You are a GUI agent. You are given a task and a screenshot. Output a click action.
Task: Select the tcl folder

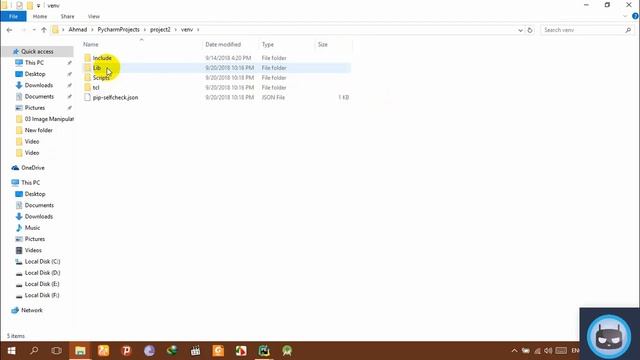[96, 87]
